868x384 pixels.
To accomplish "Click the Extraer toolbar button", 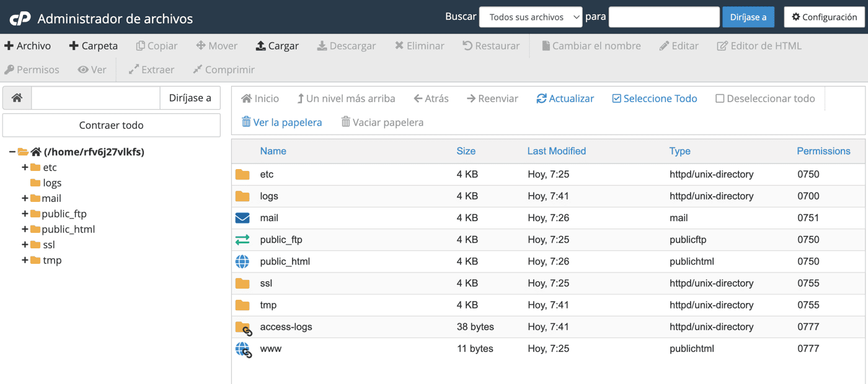I will click(152, 69).
